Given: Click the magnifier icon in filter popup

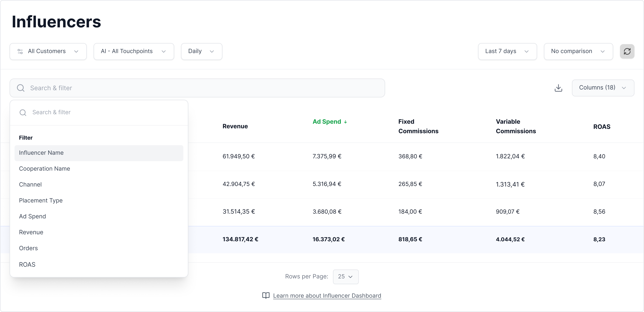Looking at the screenshot, I should pos(23,112).
